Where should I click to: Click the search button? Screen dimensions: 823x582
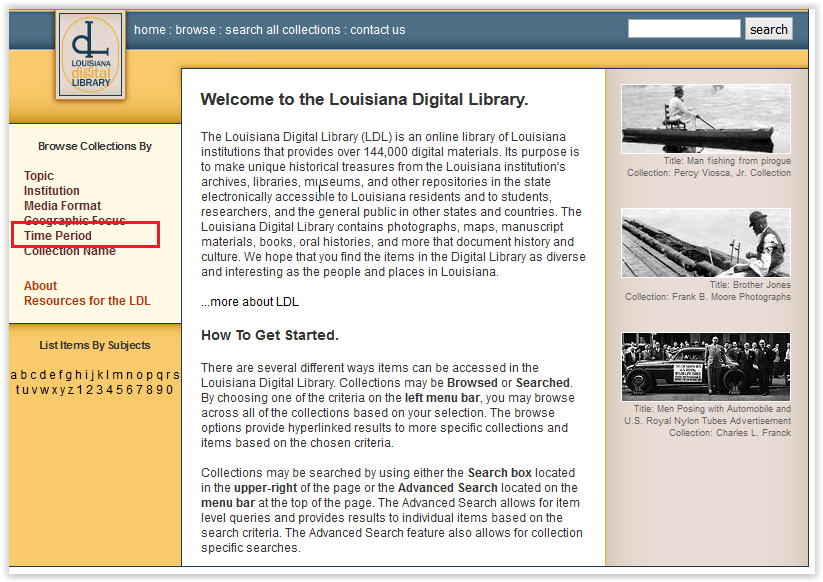point(769,29)
